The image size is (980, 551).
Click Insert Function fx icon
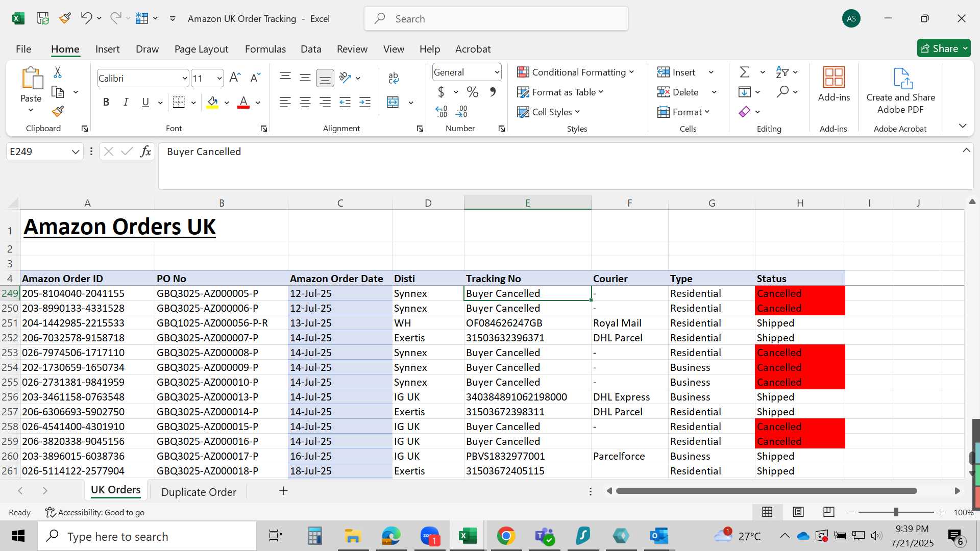click(145, 152)
